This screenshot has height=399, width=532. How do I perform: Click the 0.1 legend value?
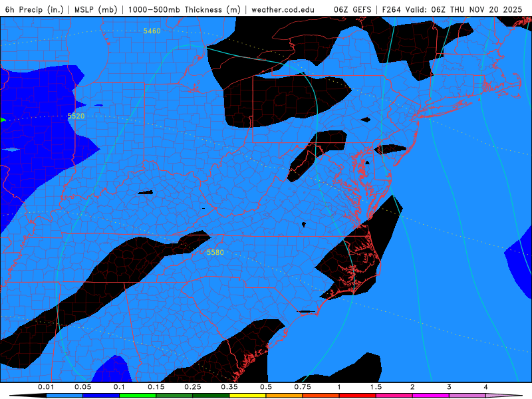click(x=120, y=387)
